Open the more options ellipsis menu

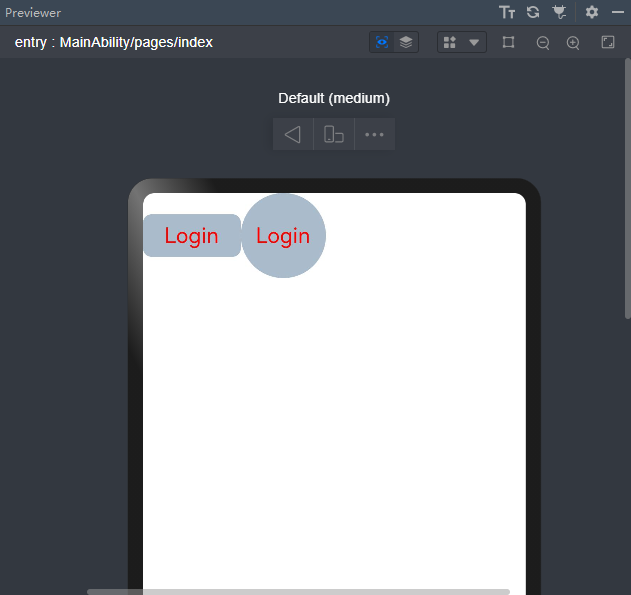[374, 134]
